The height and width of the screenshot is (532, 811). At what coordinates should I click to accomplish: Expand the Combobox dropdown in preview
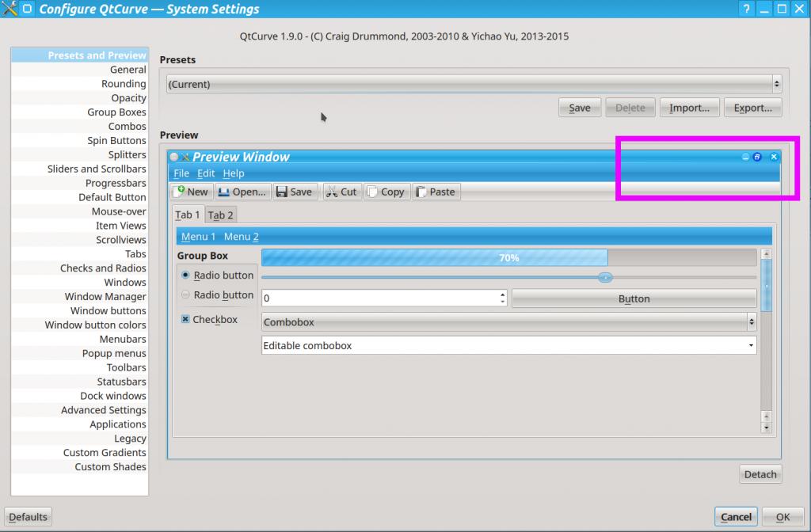tap(751, 322)
